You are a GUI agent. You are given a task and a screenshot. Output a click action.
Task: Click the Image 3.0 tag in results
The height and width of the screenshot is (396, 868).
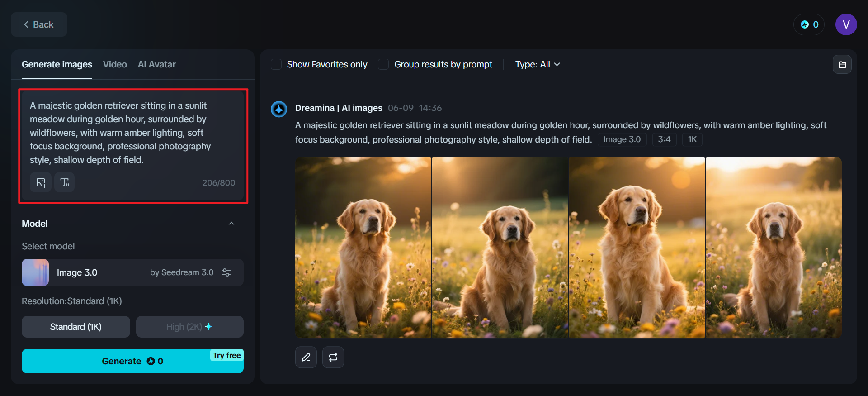tap(622, 139)
